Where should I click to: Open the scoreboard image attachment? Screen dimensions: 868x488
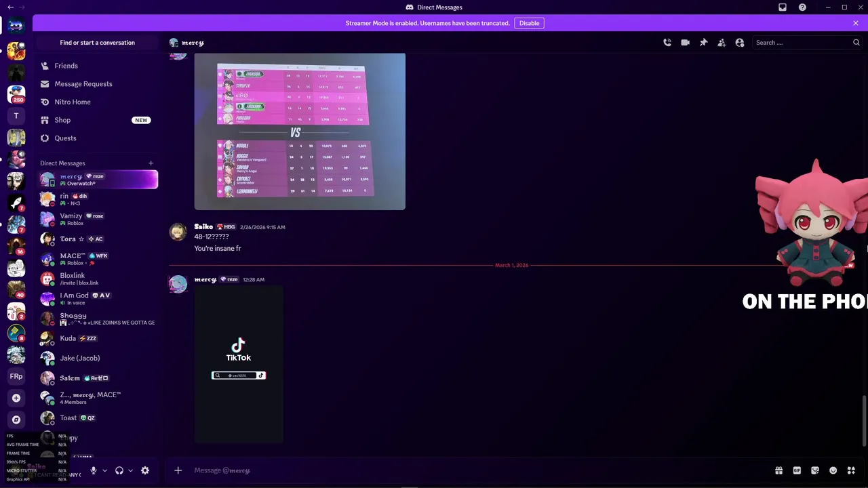click(300, 131)
